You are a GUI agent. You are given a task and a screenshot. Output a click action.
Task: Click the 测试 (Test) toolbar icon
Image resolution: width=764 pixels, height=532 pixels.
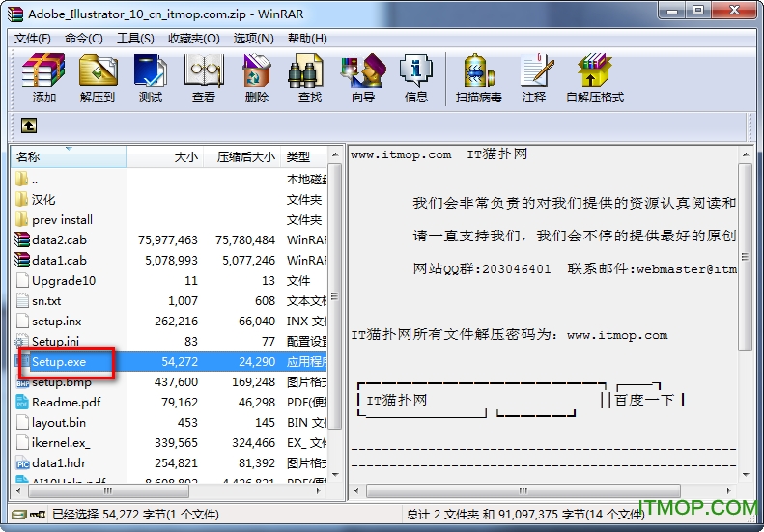tap(150, 71)
